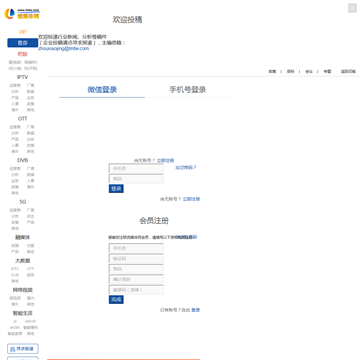Click the blue 完成 button

116,299
